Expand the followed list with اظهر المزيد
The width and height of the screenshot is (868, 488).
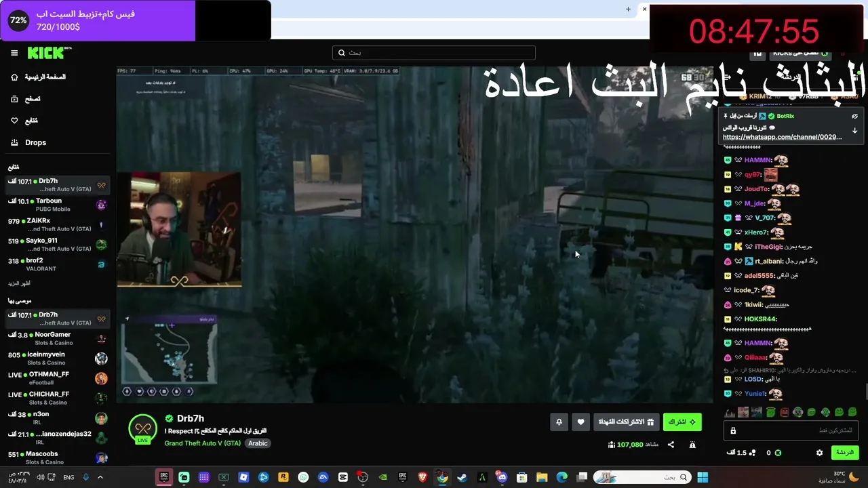(20, 283)
